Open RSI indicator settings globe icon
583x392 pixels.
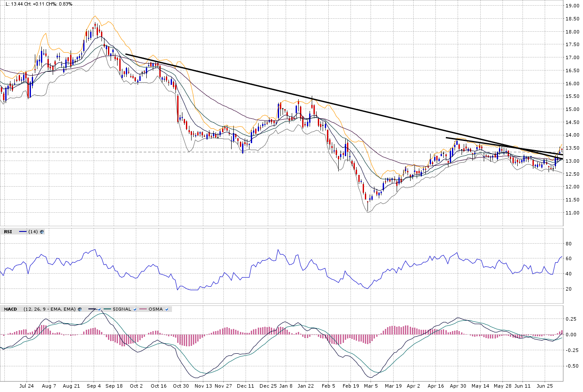pyautogui.click(x=42, y=232)
